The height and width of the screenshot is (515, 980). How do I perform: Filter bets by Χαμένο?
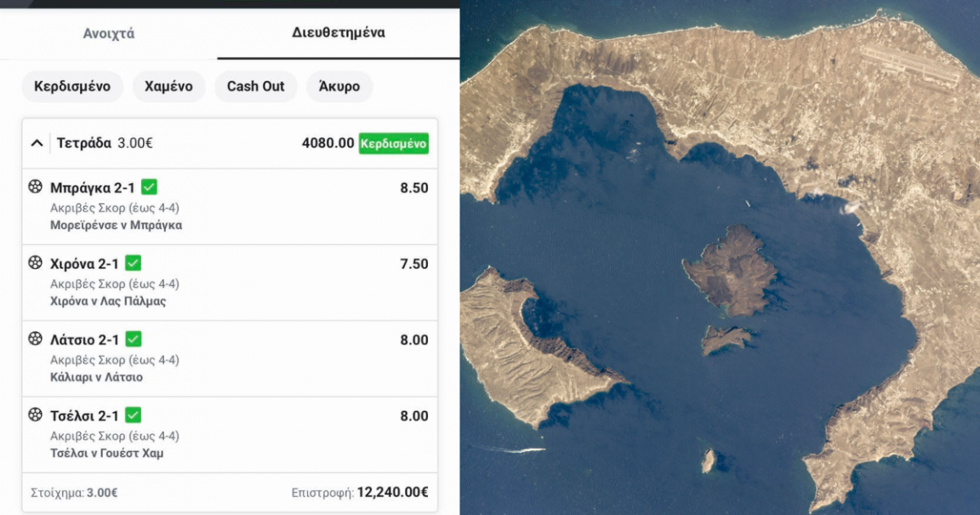coord(168,86)
